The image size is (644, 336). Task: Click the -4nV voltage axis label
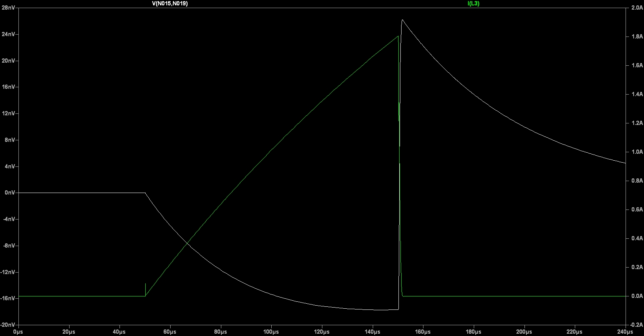pos(9,219)
